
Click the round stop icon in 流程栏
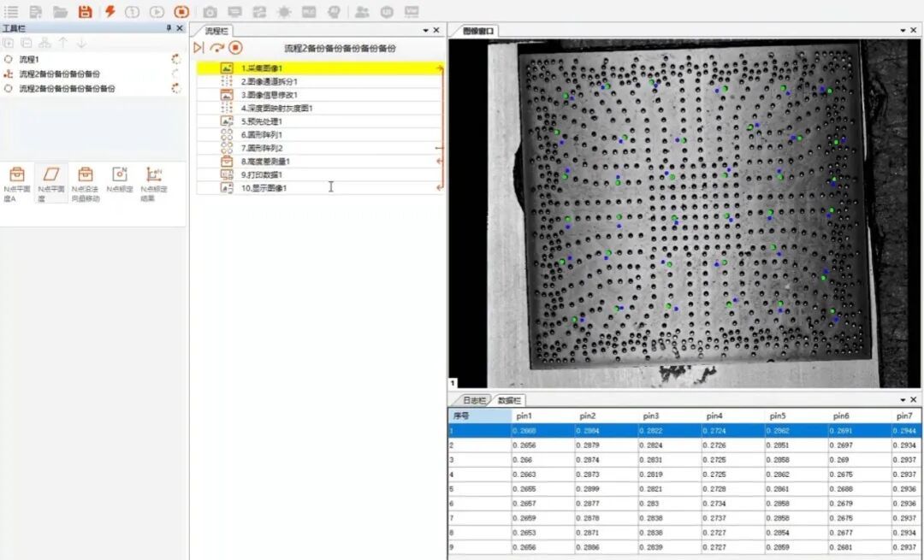click(235, 48)
